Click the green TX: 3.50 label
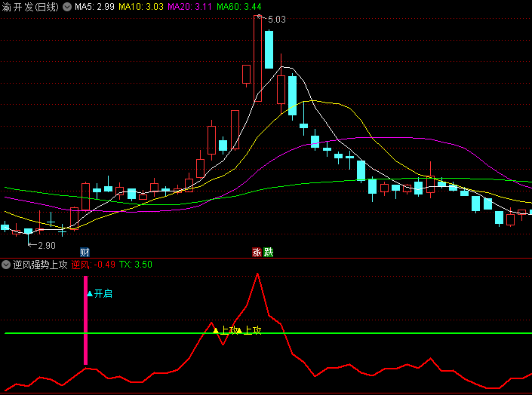This screenshot has width=532, height=395. pos(136,265)
